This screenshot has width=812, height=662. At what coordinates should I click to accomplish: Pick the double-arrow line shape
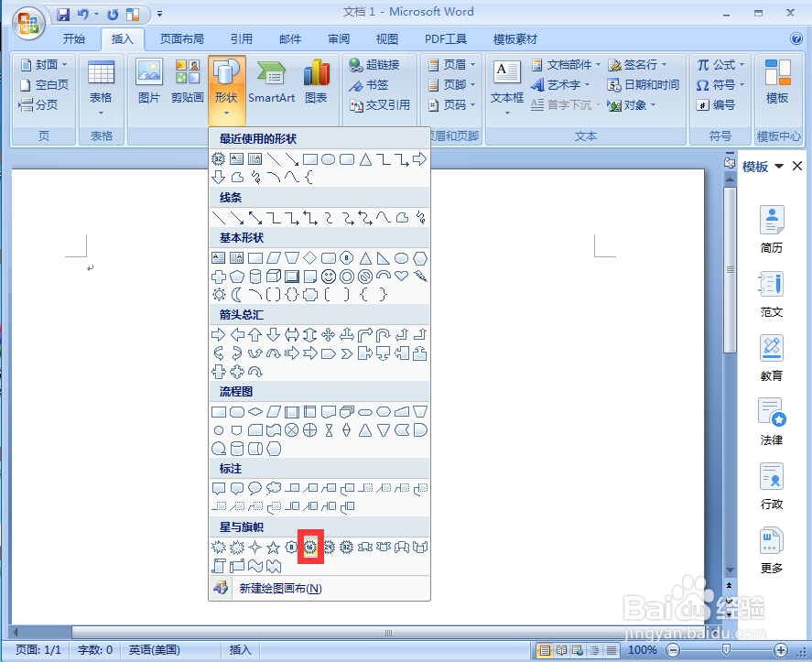[x=255, y=218]
